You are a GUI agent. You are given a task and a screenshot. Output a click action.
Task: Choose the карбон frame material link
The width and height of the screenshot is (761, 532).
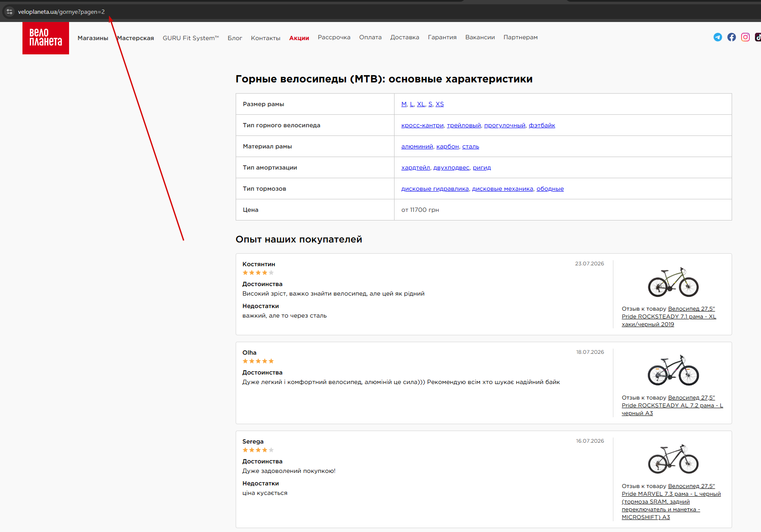coord(448,146)
